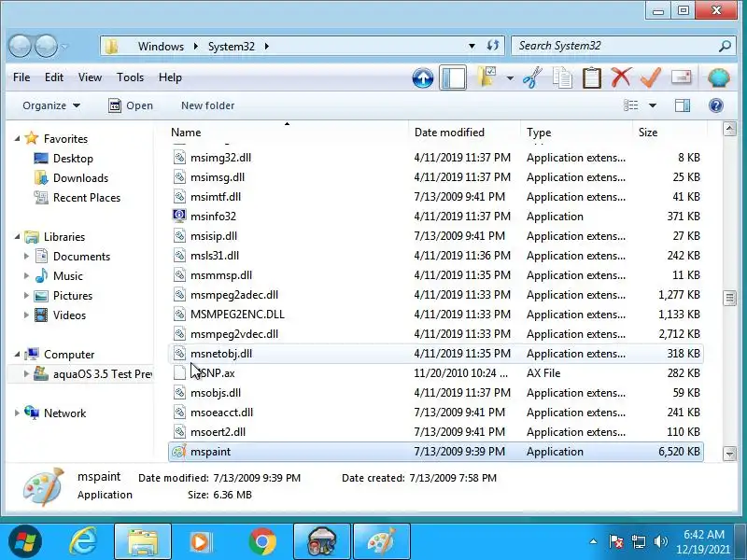This screenshot has width=747, height=560.
Task: Open the recent pages dropdown beside Forward button
Action: pos(64,47)
